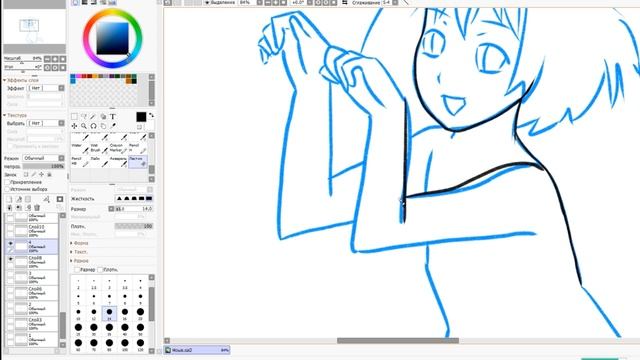Choose the Wet Brush preset
Image resolution: width=640 pixels, height=360 pixels.
[99, 148]
